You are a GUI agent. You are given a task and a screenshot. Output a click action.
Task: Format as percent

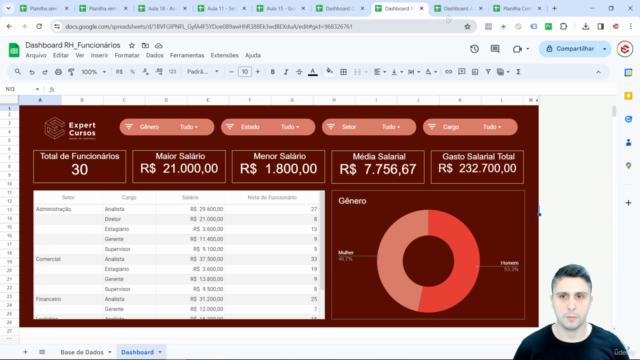pos(132,72)
